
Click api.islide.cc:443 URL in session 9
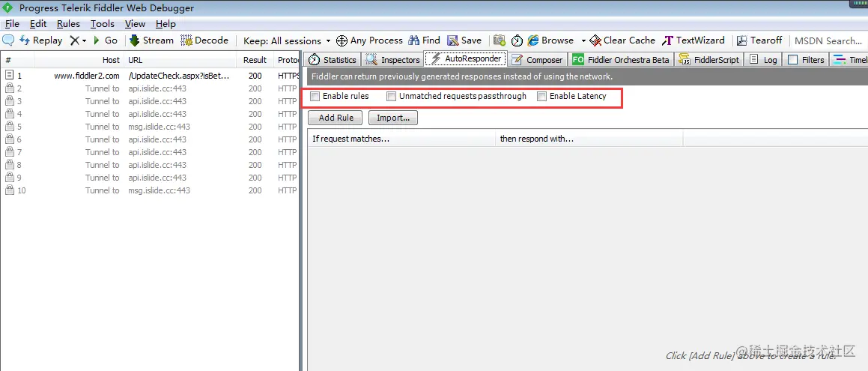[157, 178]
